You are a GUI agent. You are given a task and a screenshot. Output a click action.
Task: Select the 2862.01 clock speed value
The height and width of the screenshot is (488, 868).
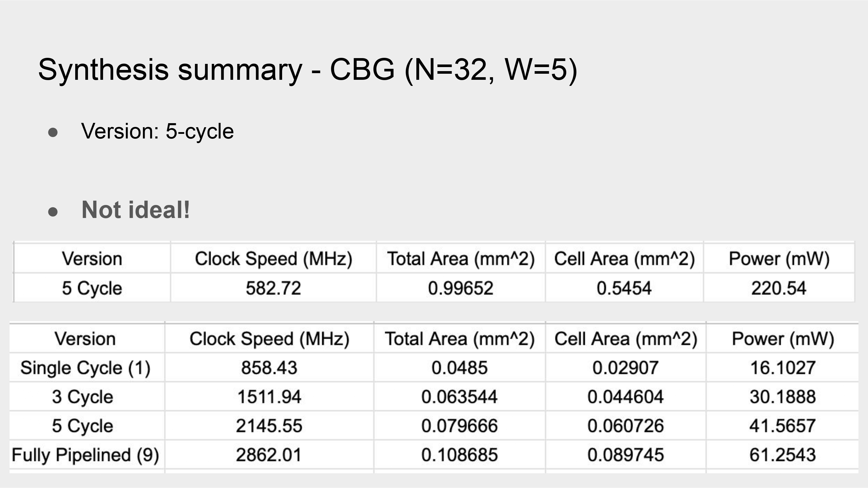(x=269, y=455)
